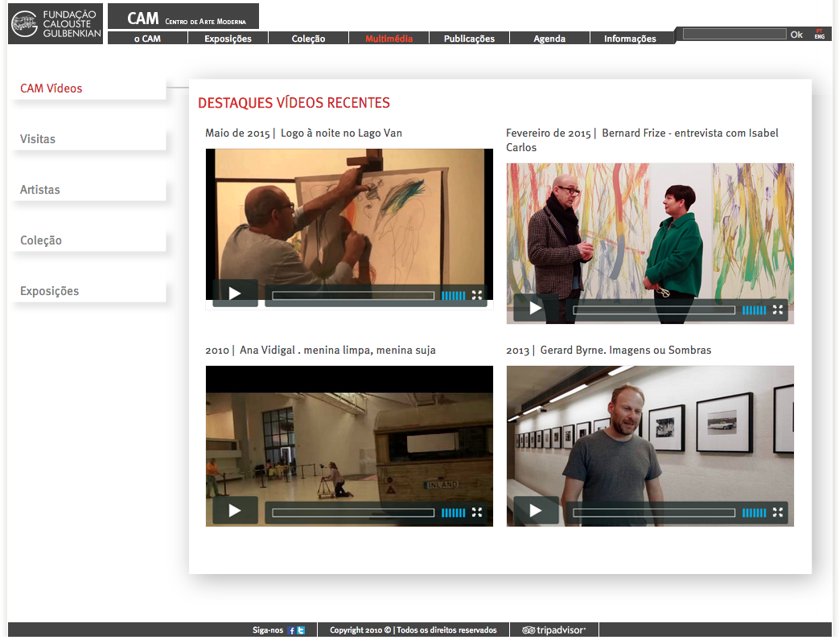Start the Gerard Byrne video playback
The image size is (839, 644).
tap(535, 511)
